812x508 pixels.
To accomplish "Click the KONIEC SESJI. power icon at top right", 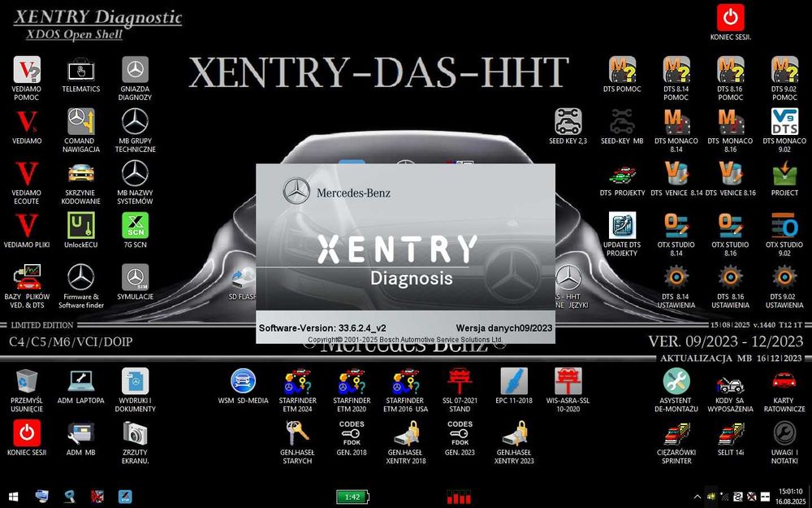I will point(731,18).
